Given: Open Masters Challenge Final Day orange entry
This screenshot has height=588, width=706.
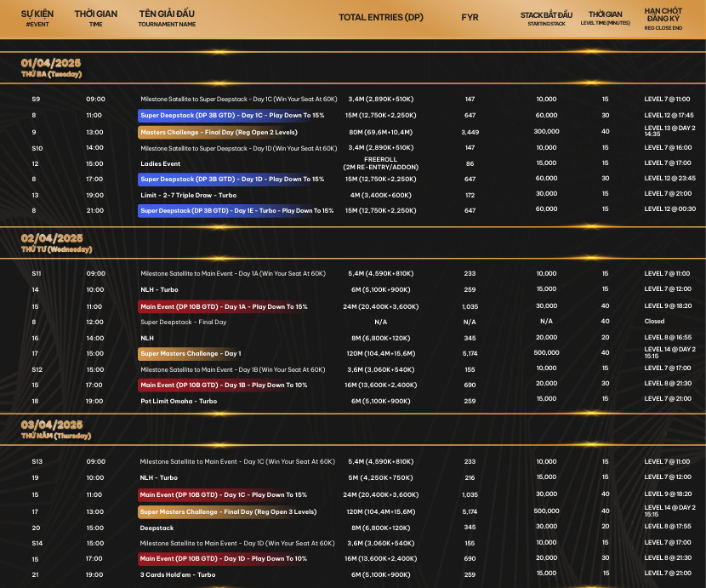Looking at the screenshot, I should pyautogui.click(x=219, y=133).
